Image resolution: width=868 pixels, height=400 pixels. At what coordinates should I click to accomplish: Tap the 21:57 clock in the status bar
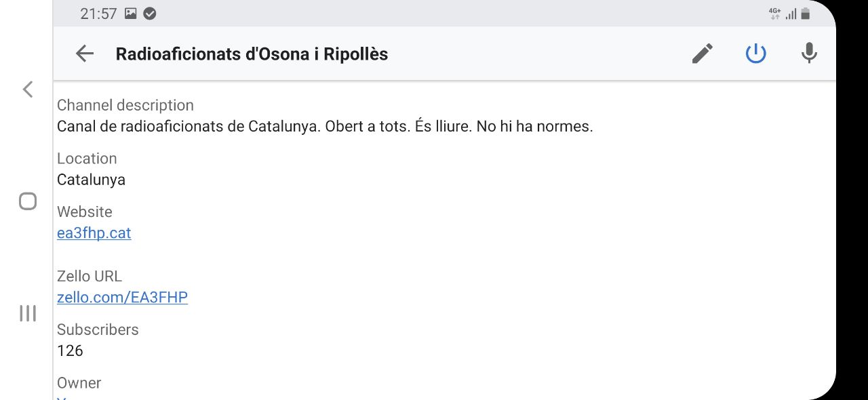[x=98, y=14]
